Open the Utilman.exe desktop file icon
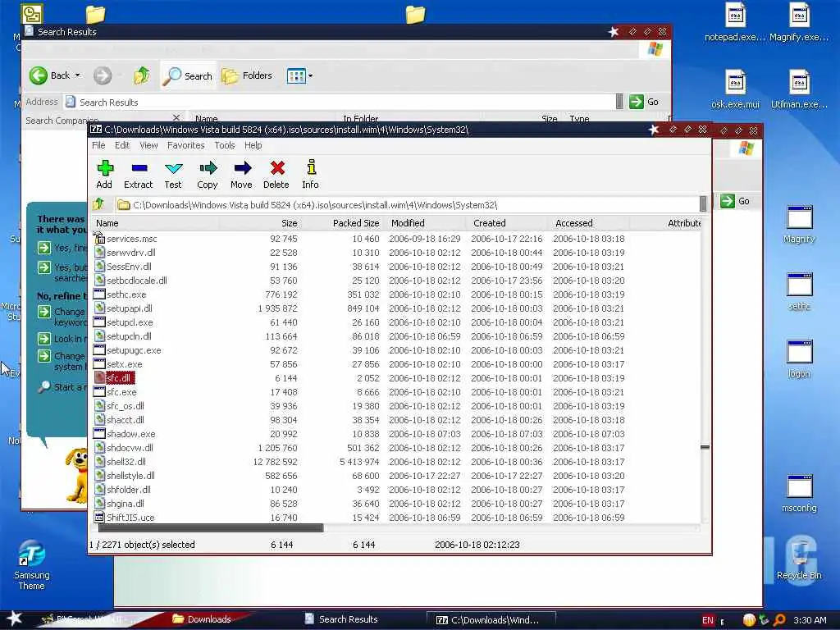This screenshot has height=630, width=840. pyautogui.click(x=799, y=89)
